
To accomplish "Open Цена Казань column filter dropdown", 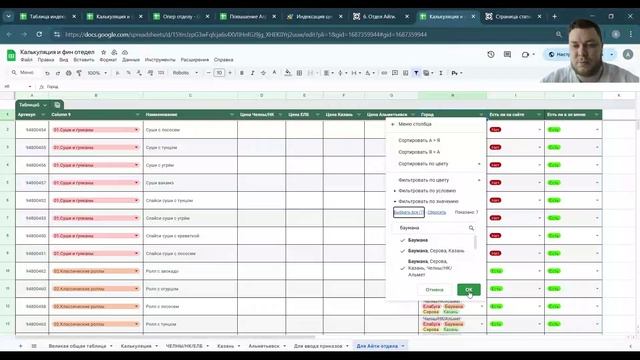I will pyautogui.click(x=359, y=115).
